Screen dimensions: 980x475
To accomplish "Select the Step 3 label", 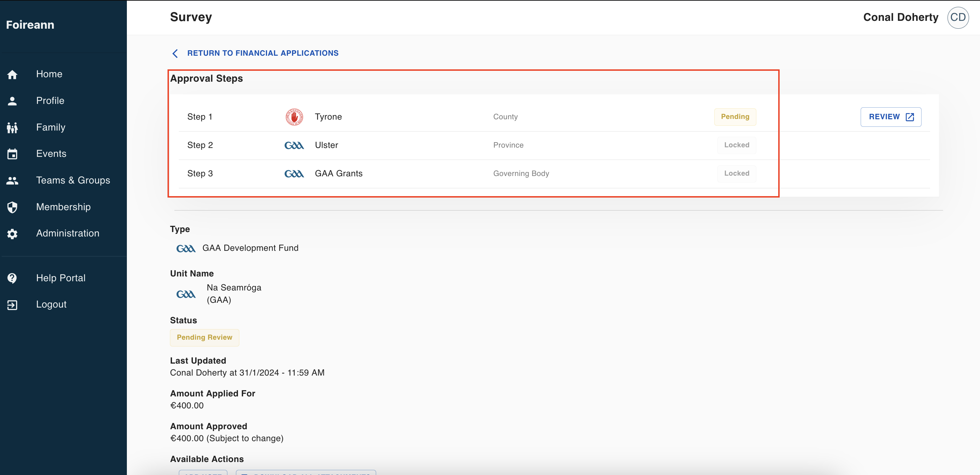I will 200,173.
